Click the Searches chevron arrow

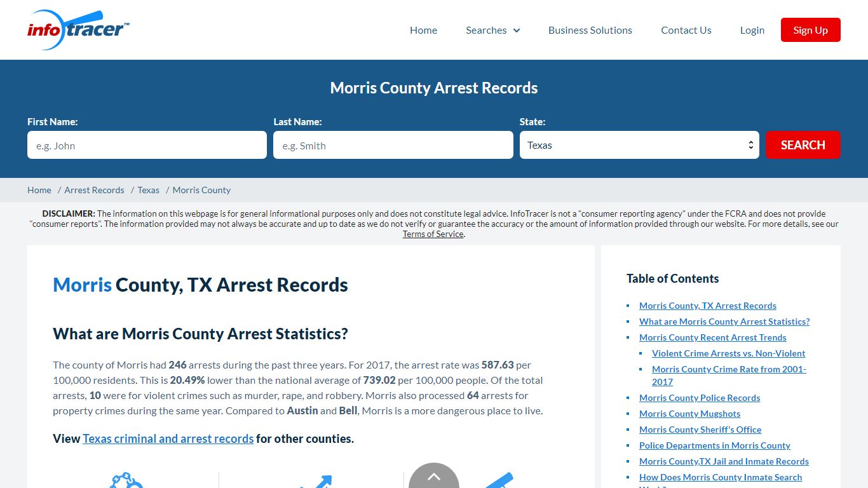517,30
